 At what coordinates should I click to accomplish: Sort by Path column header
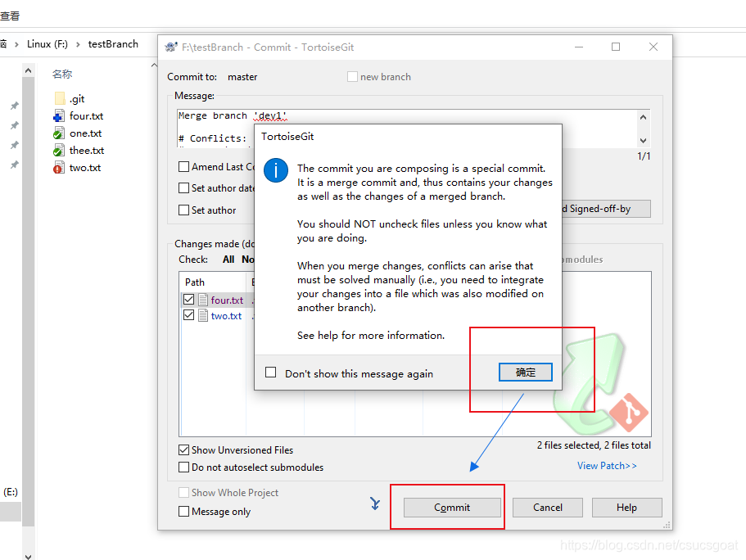195,282
